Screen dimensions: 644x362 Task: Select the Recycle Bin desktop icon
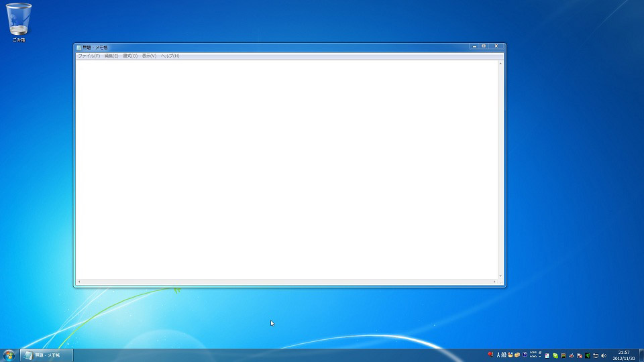pos(19,22)
